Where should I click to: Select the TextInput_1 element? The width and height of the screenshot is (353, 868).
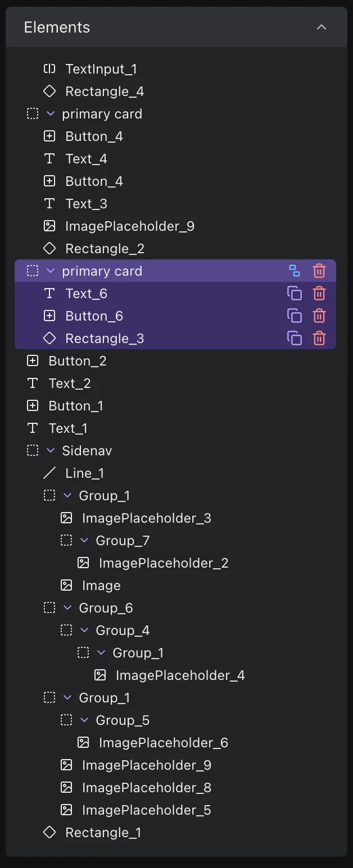(x=102, y=68)
